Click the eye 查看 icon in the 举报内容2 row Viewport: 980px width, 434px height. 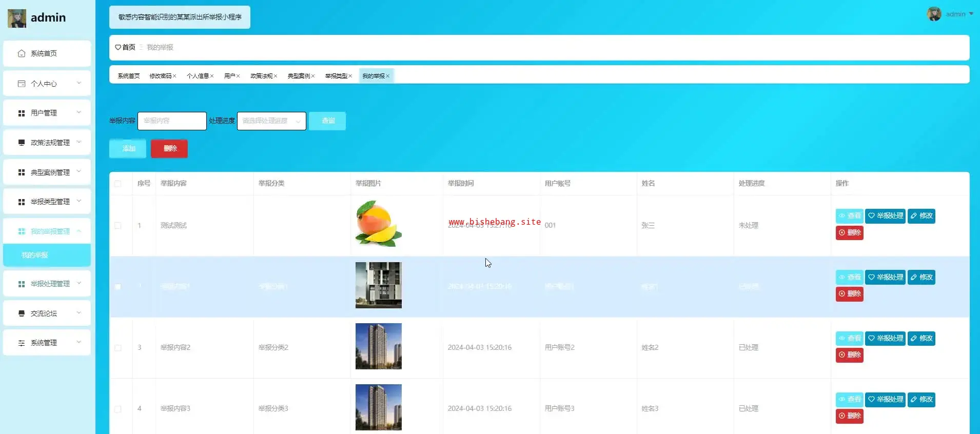pos(842,338)
